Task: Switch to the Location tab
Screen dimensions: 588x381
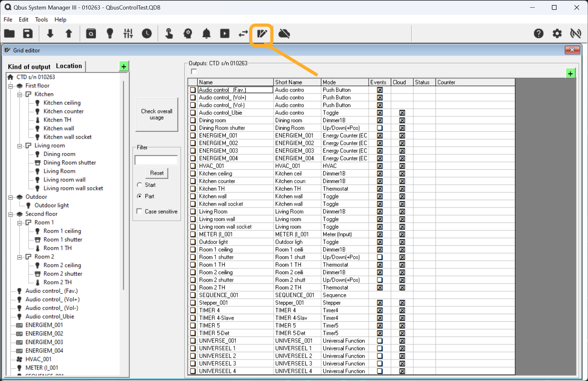Action: pos(69,66)
